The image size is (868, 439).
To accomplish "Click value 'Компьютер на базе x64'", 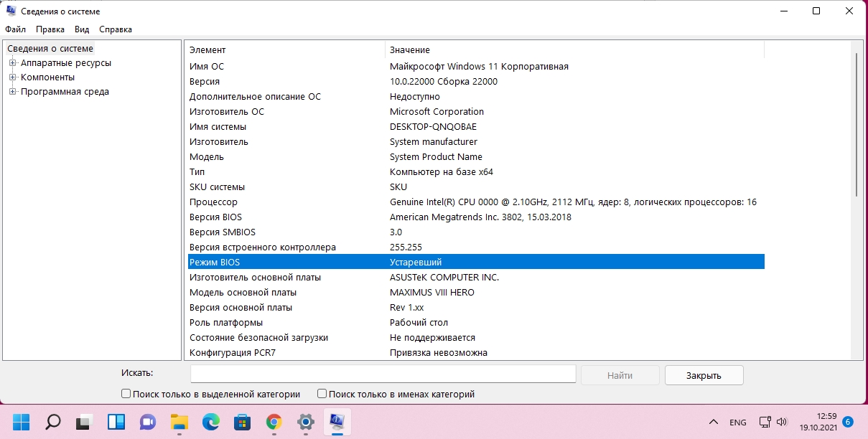I will [442, 172].
